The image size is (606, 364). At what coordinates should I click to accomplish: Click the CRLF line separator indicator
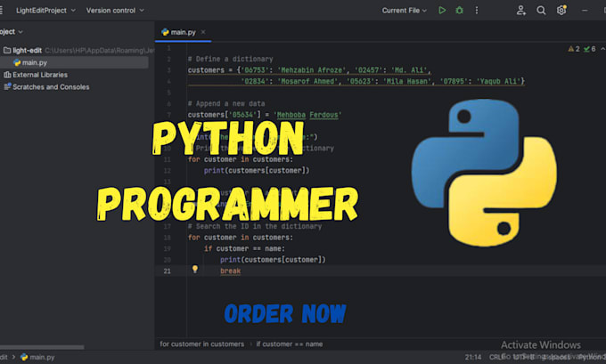(x=496, y=358)
